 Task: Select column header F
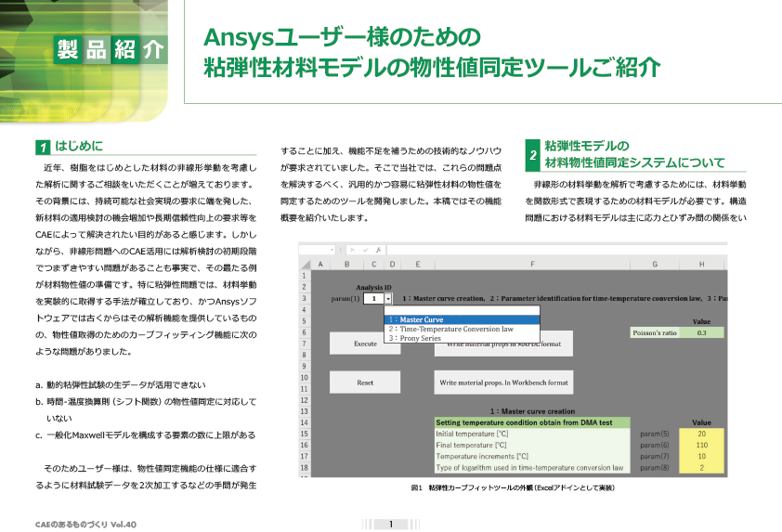click(532, 265)
